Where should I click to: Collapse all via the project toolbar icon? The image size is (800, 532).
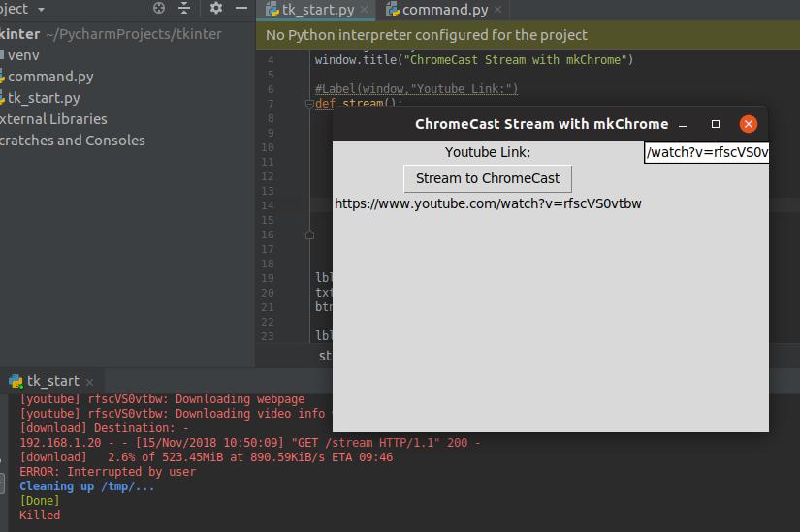click(184, 8)
